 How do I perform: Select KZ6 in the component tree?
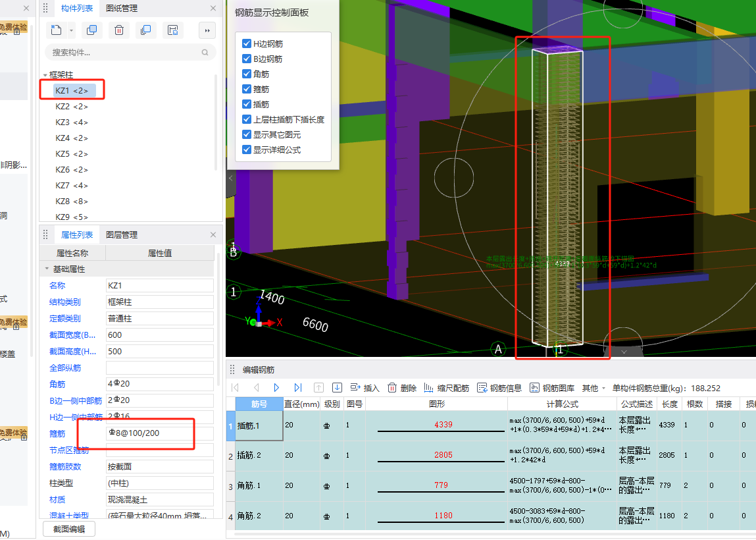[71, 169]
